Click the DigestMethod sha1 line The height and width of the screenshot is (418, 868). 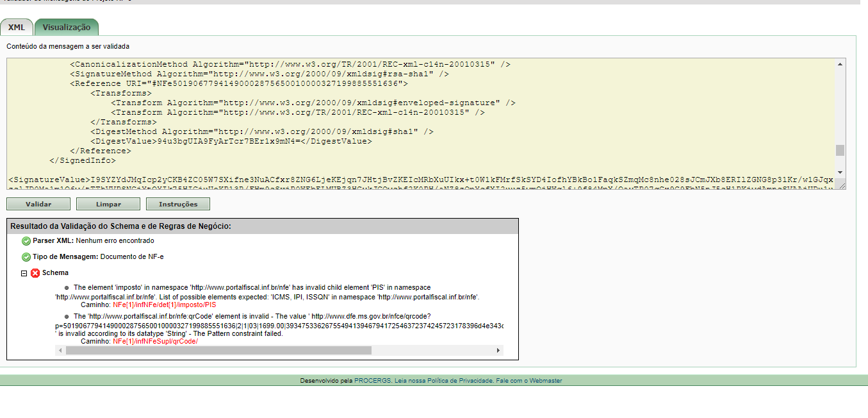263,131
